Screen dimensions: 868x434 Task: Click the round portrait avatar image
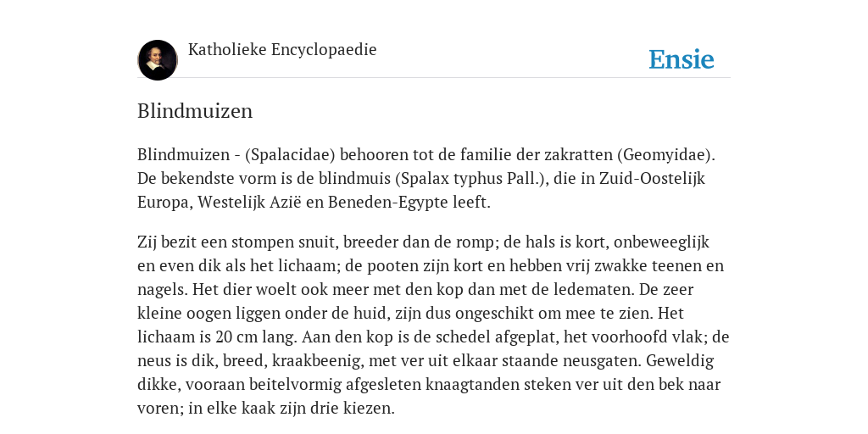[158, 60]
